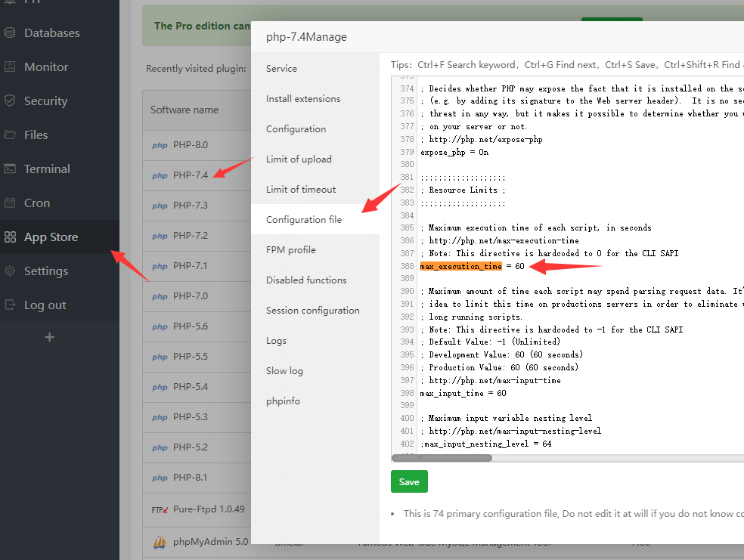Click the php icon beside PHP-5.2

[160, 447]
